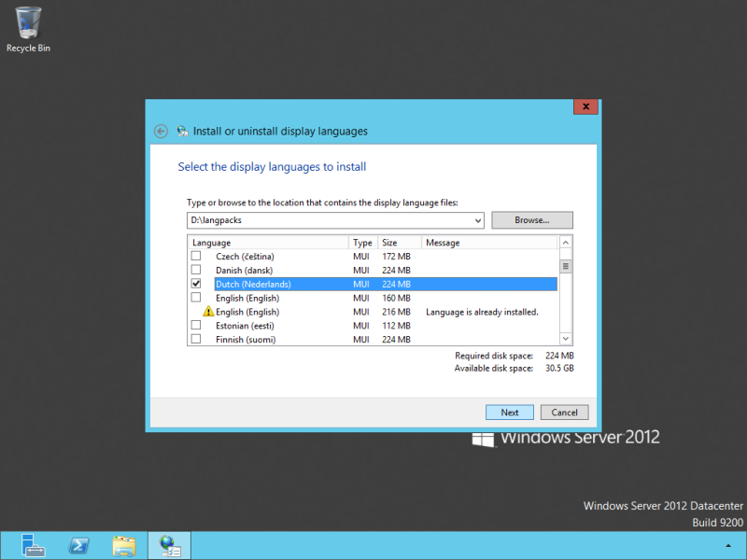Click the language list scroll-down arrow
The height and width of the screenshot is (560, 747).
point(566,339)
